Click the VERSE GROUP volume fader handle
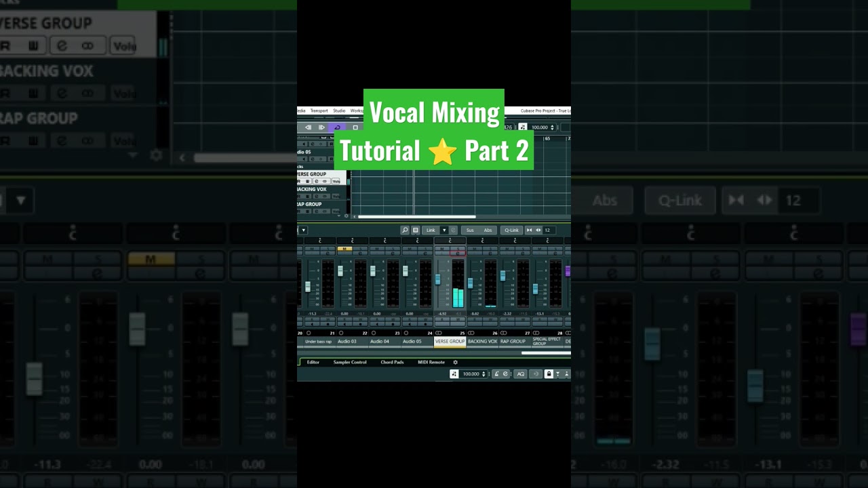This screenshot has height=488, width=868. click(437, 279)
